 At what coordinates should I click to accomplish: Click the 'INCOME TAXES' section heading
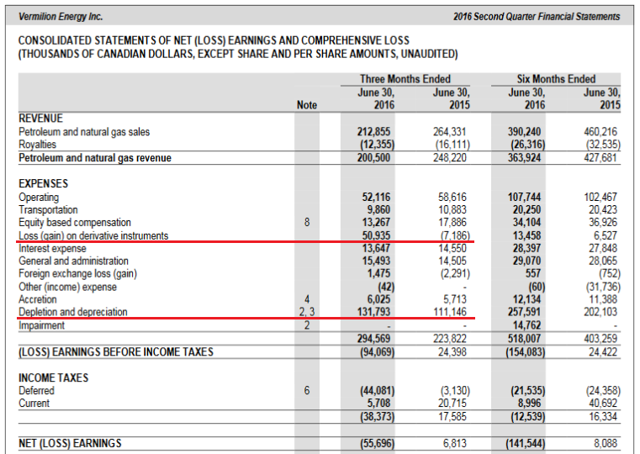[53, 378]
